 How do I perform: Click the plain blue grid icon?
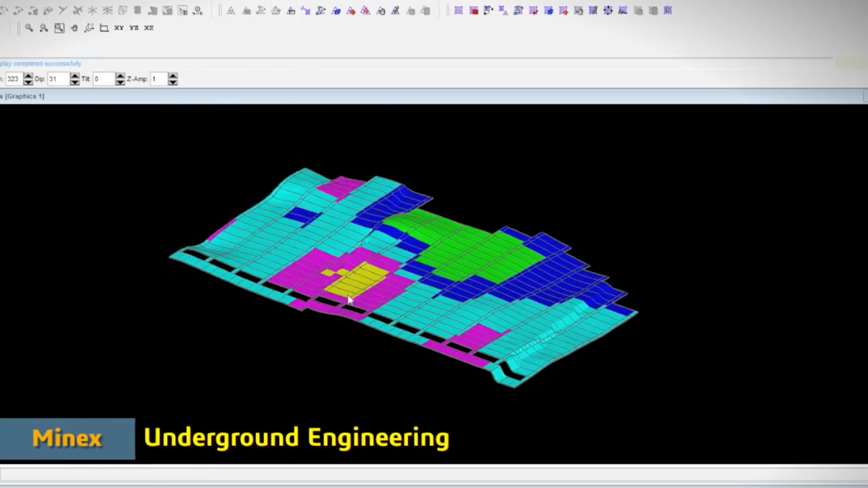459,11
